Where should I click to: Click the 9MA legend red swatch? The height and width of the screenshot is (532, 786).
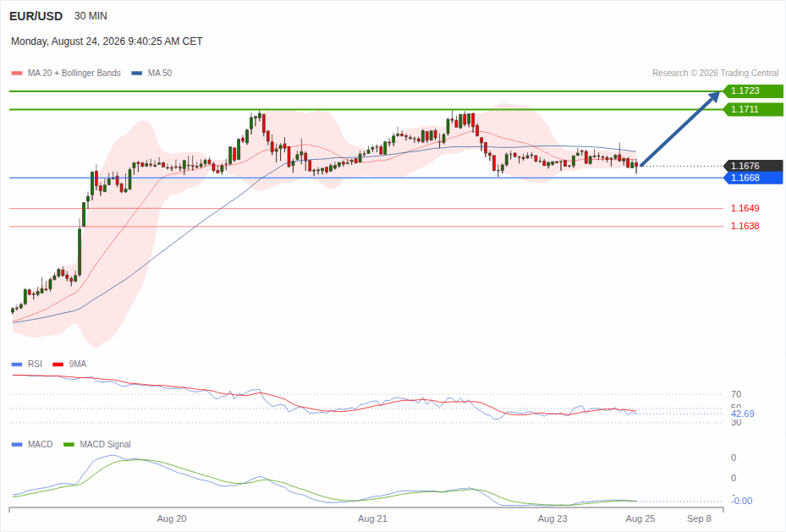point(58,365)
